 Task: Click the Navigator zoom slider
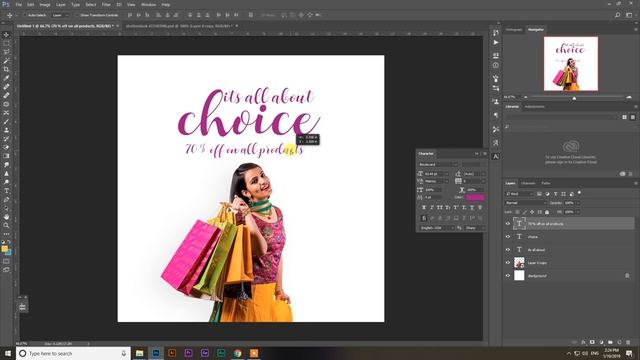point(575,97)
